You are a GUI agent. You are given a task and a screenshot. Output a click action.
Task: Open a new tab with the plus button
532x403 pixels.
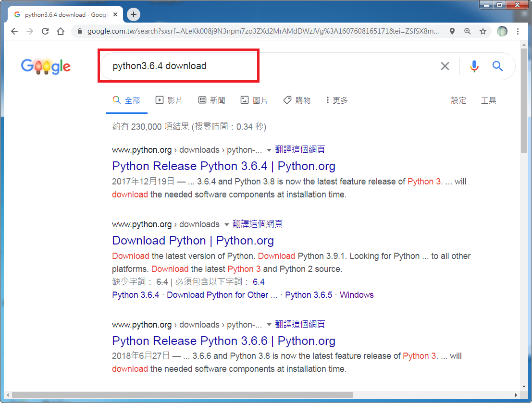(x=134, y=14)
